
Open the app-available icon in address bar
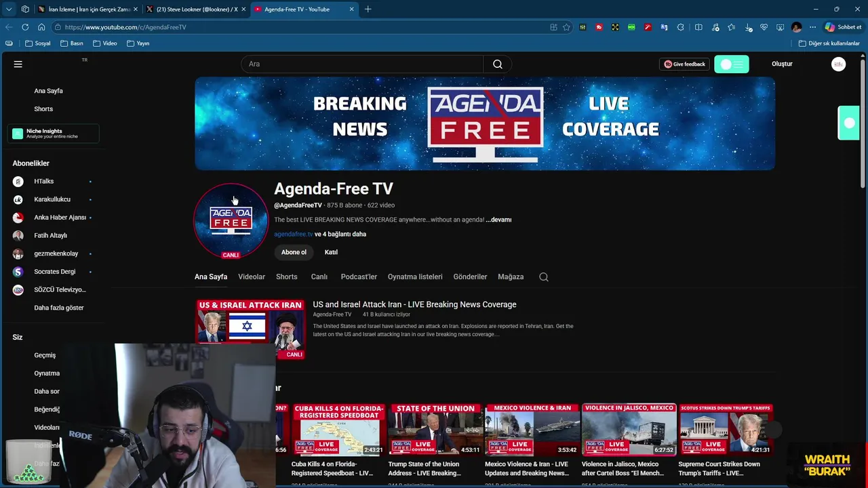coord(553,27)
